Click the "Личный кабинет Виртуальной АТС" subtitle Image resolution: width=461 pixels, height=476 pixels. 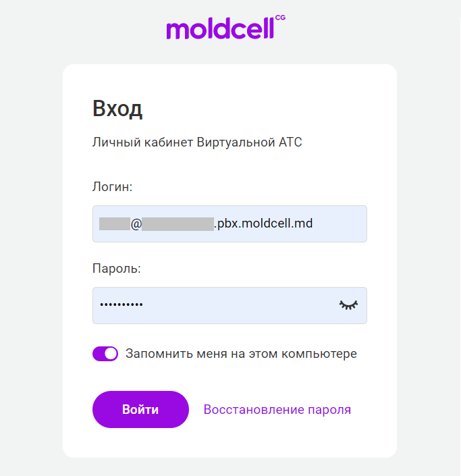click(197, 142)
